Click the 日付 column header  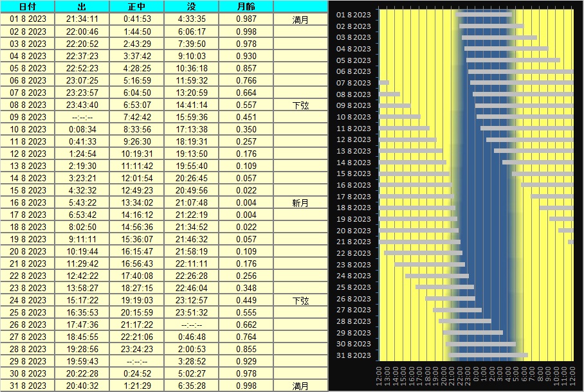pos(28,6)
